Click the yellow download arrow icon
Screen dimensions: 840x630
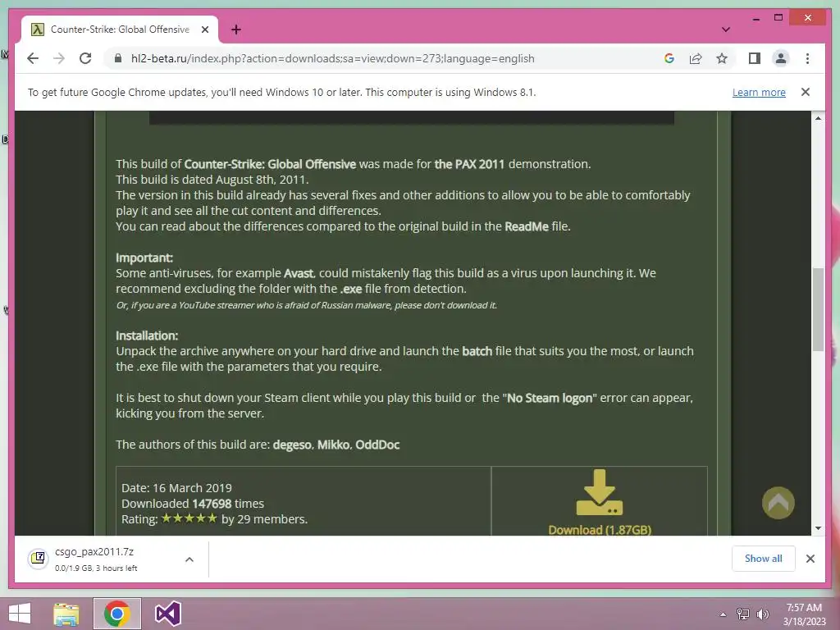(600, 492)
